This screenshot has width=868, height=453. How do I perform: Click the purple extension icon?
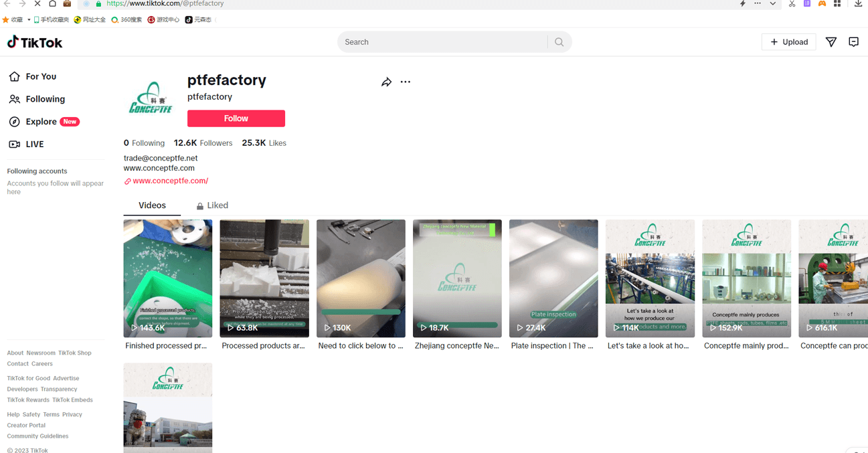(x=807, y=3)
